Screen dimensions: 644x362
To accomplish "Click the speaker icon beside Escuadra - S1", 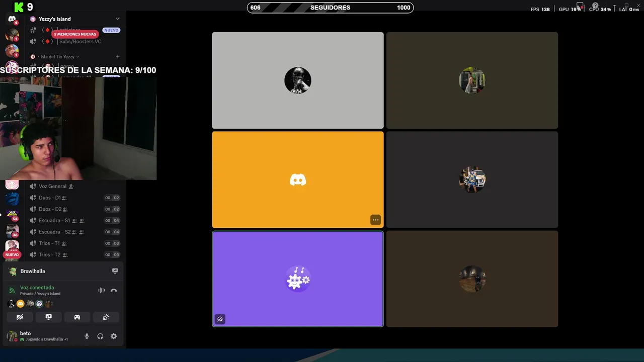I will (33, 221).
